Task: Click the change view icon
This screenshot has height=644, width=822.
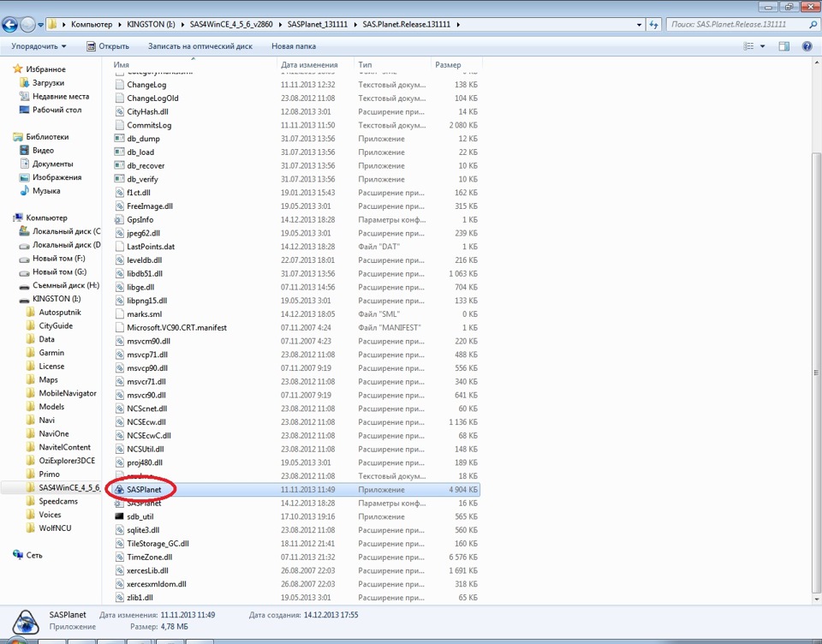Action: [748, 46]
